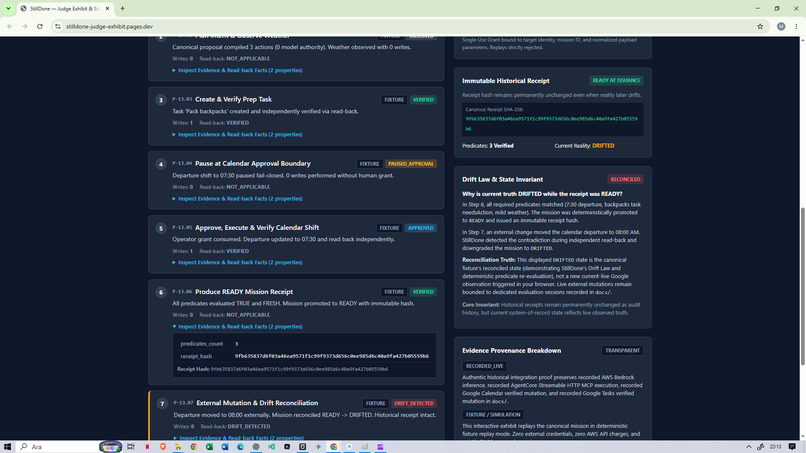Expand Inspect Evidence under Weather step 2
The width and height of the screenshot is (806, 453).
237,70
